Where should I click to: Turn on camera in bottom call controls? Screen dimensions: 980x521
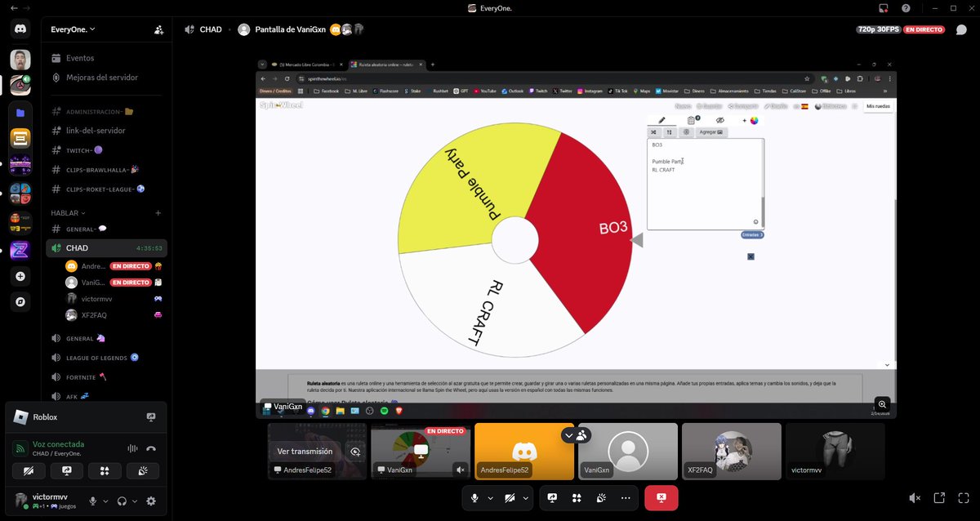510,497
